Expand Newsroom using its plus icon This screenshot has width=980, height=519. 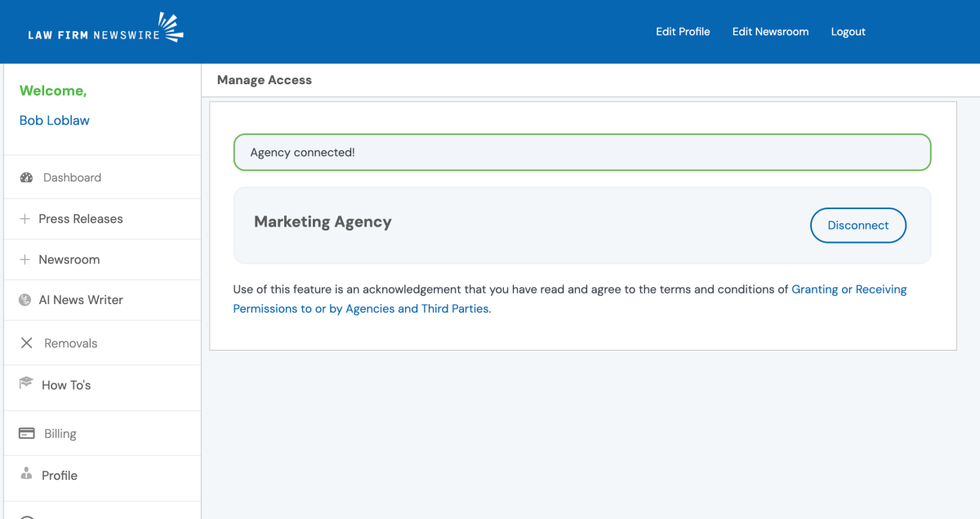click(x=24, y=260)
